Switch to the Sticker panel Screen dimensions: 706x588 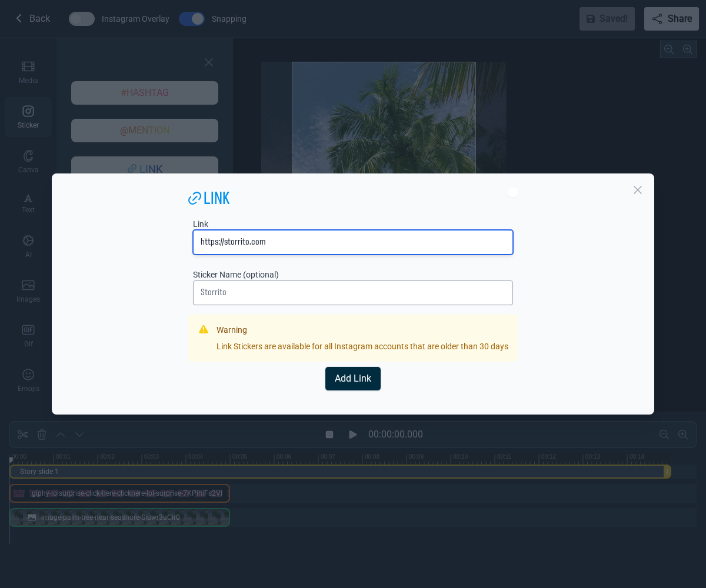point(28,116)
